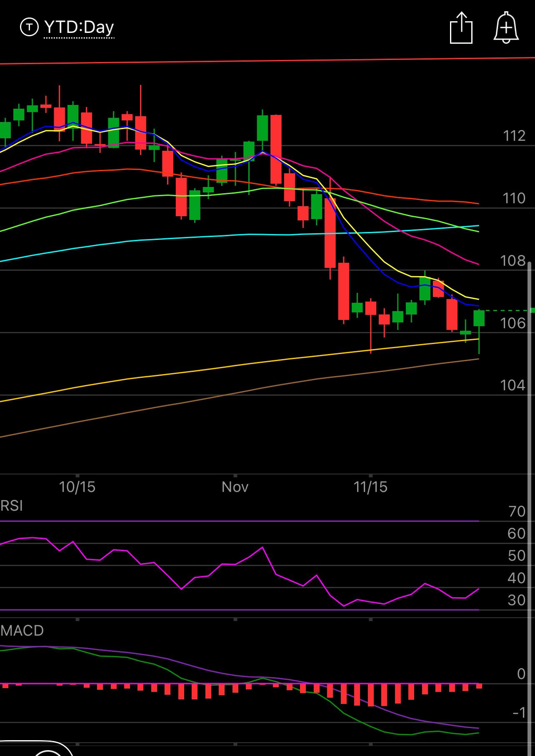
Task: Tap the Nov date axis label
Action: 235,487
